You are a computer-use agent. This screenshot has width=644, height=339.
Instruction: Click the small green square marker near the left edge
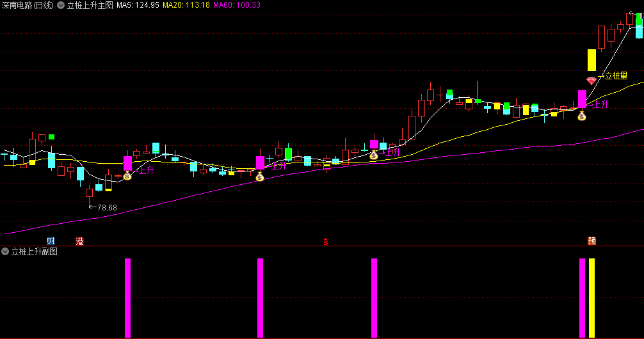pyautogui.click(x=51, y=137)
